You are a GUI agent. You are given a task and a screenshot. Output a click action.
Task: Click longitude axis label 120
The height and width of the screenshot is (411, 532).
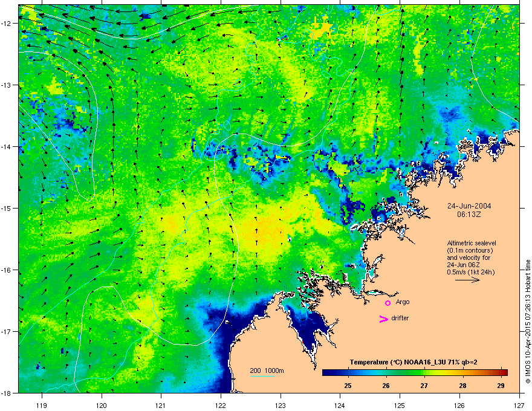pyautogui.click(x=102, y=405)
